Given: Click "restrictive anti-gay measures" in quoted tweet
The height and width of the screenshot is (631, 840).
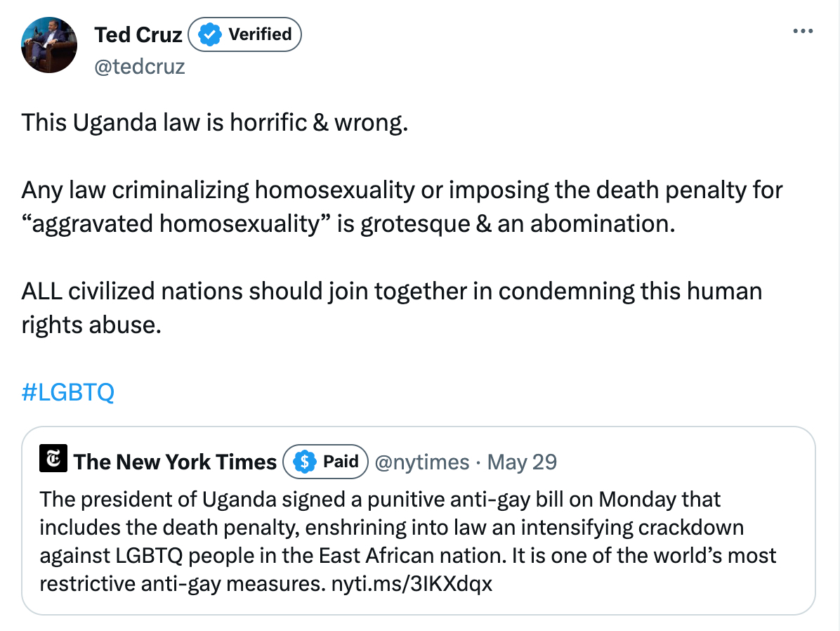Looking at the screenshot, I should (181, 584).
